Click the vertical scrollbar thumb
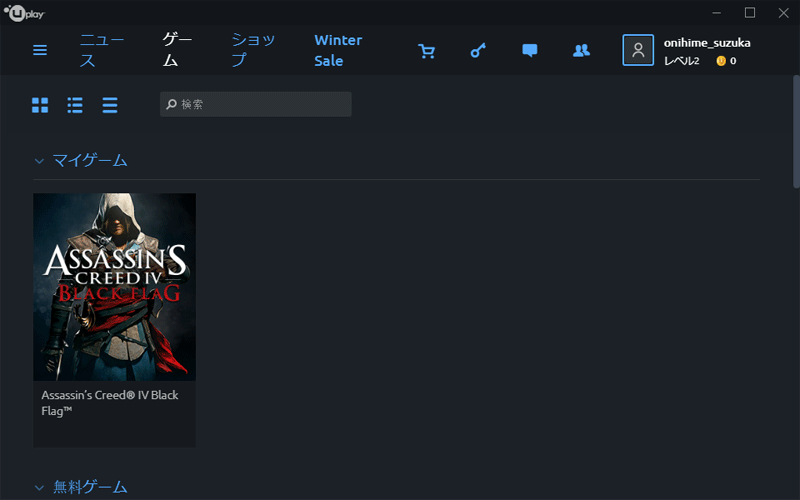 (x=796, y=132)
